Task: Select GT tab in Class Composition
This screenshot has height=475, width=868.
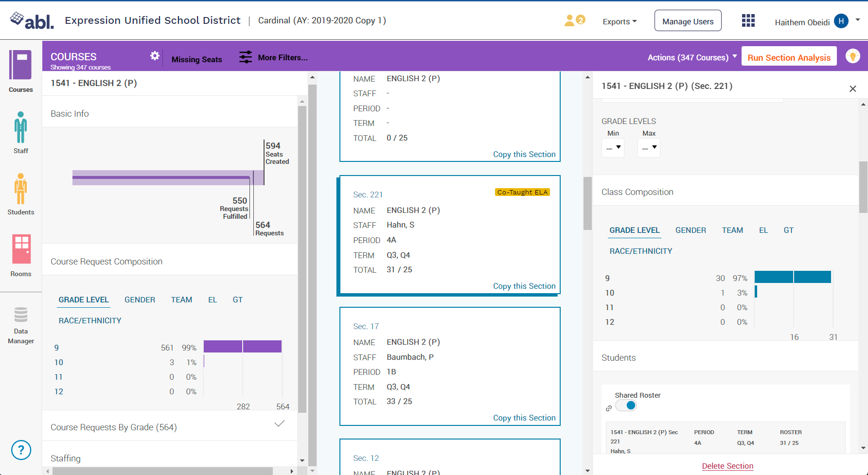Action: coord(788,230)
